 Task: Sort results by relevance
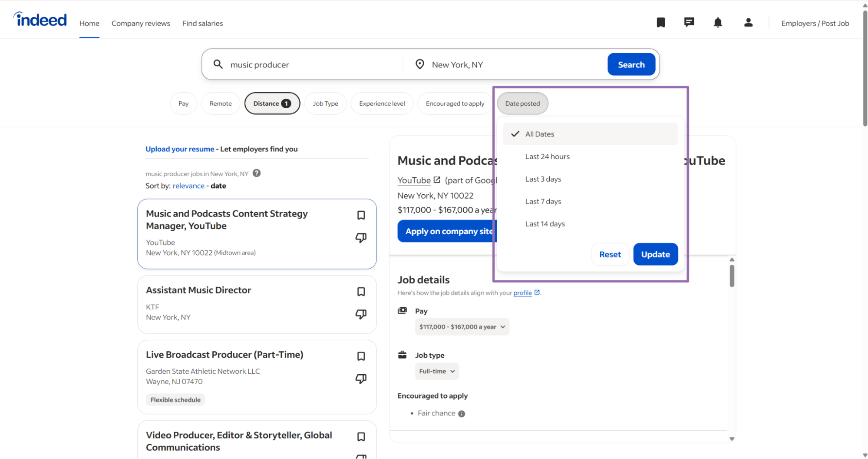[188, 186]
